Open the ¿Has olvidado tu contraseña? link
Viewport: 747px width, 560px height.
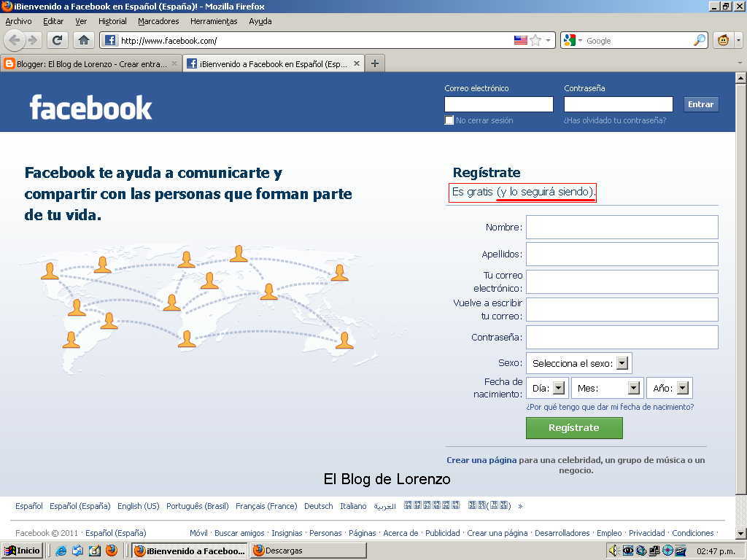pos(614,120)
